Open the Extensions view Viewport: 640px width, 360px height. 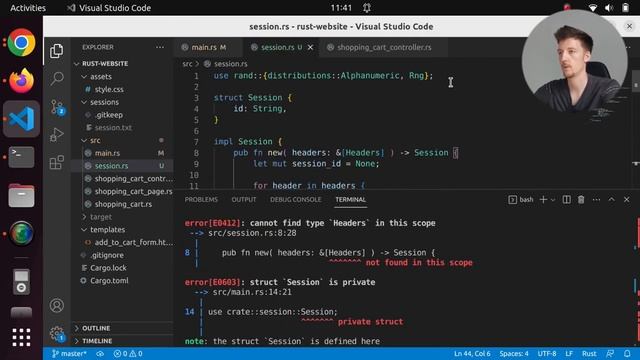tap(57, 162)
